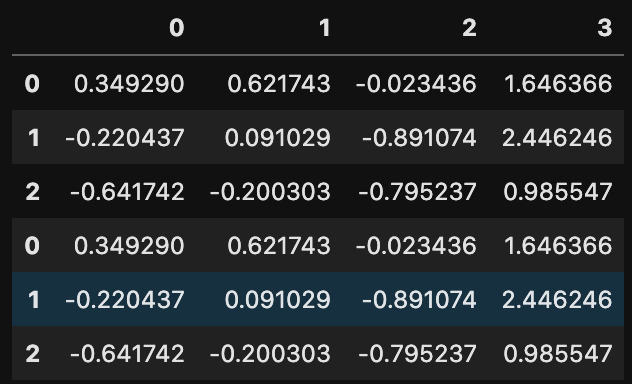Click -0.891074 in the blue highlighted row
Image resolution: width=632 pixels, height=384 pixels.
point(419,300)
